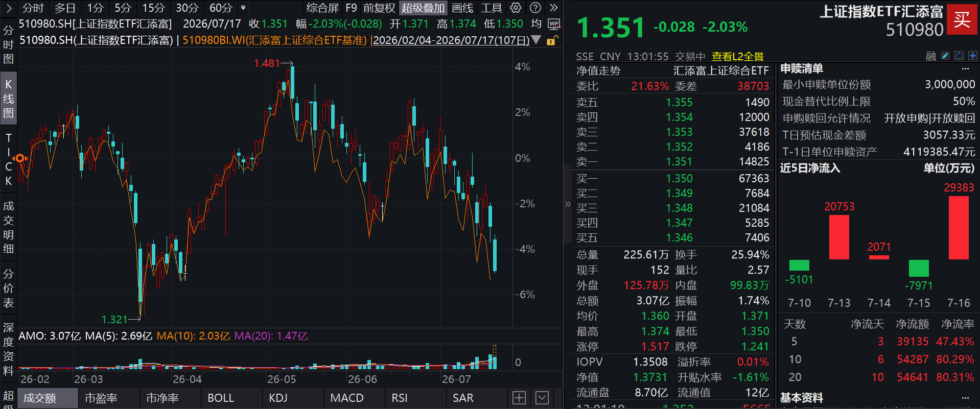Add indicator pane with plus box icon

click(519, 398)
